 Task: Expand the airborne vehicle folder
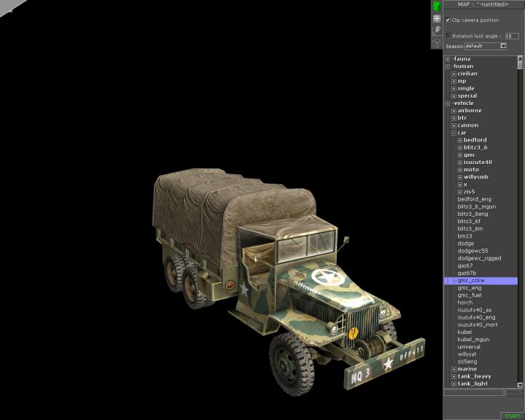(454, 111)
